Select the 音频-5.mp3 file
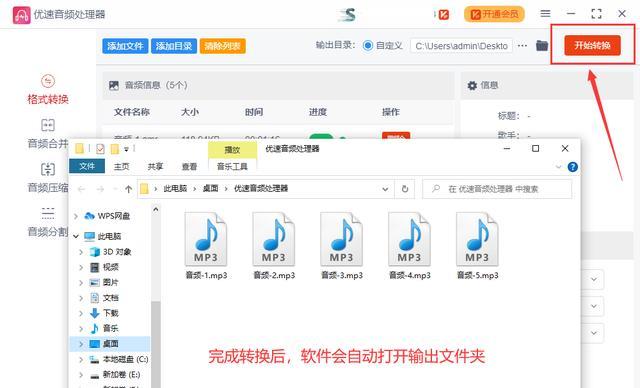The width and height of the screenshot is (640, 388). (477, 246)
